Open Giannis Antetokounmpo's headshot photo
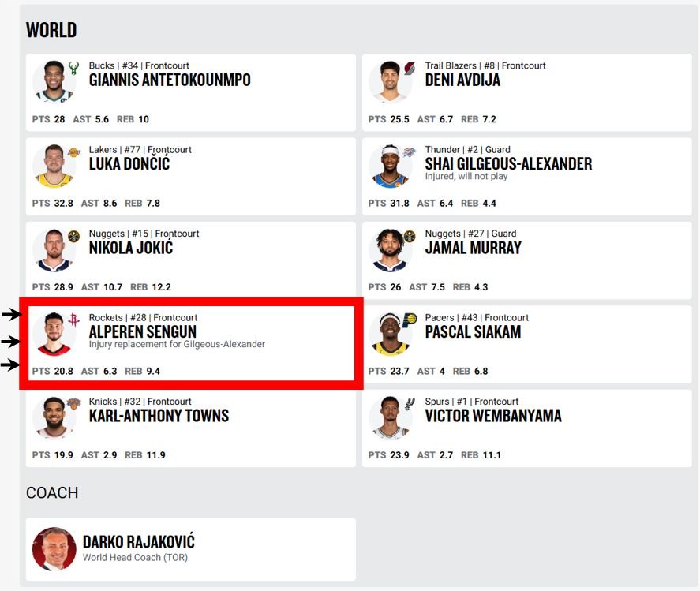Viewport: 700px width, 591px height. tap(54, 82)
